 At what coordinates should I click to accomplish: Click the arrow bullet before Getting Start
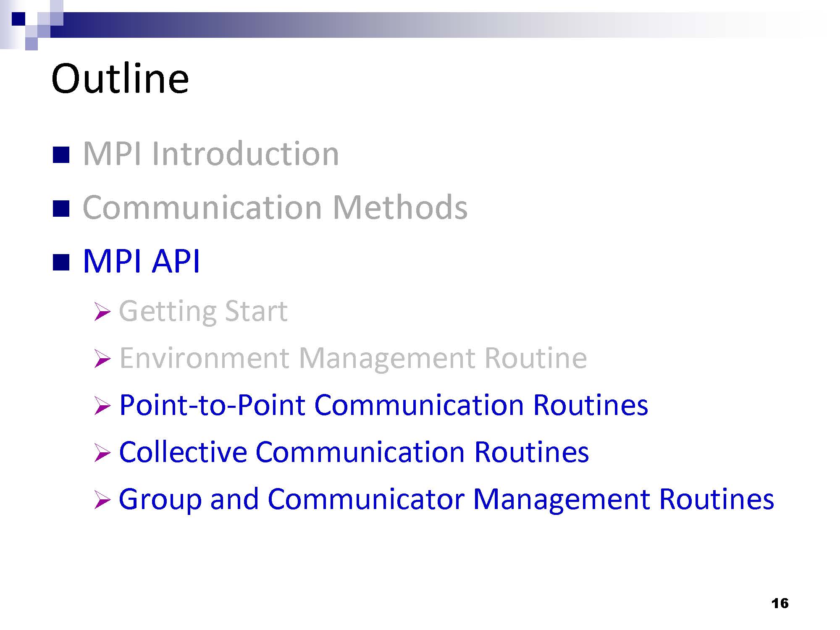102,312
